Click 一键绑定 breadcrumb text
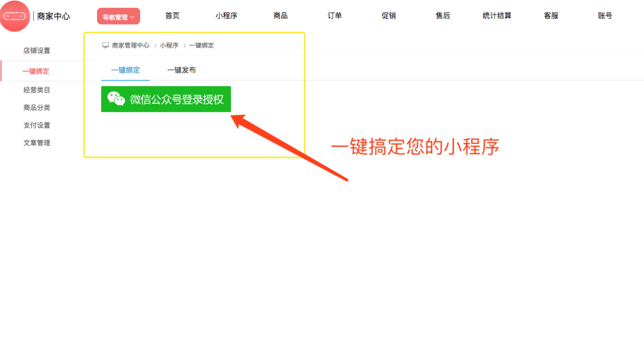This screenshot has height=357, width=644. 201,45
